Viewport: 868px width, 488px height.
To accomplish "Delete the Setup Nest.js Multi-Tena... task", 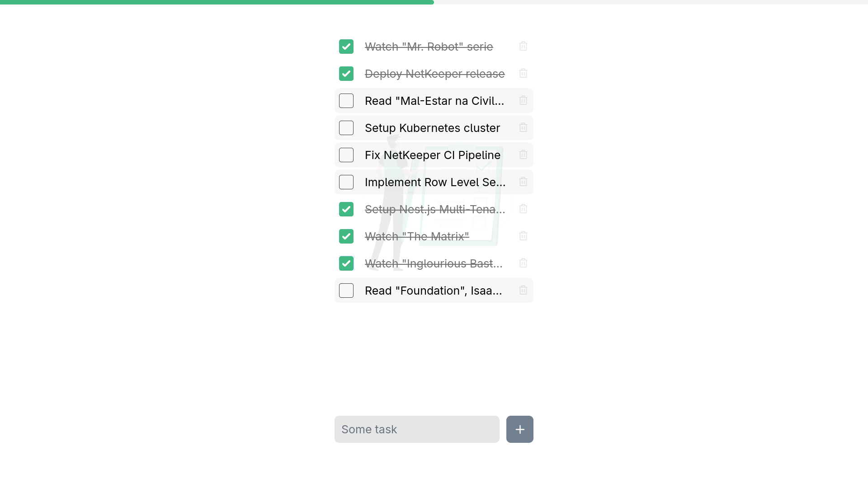I will pyautogui.click(x=523, y=209).
